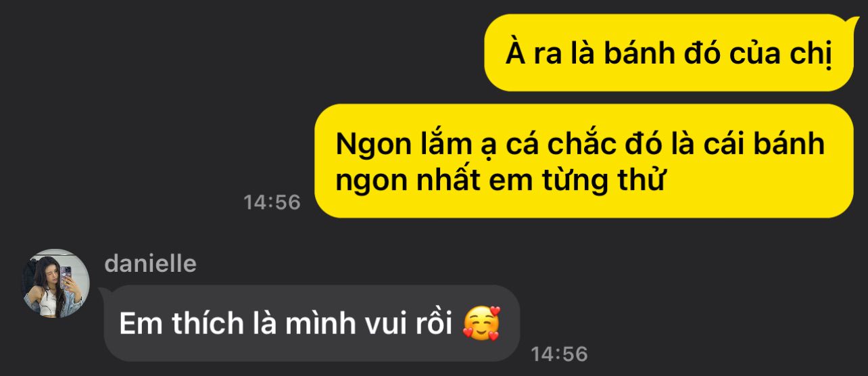Click the tail of danielle's gray bubble
The width and height of the screenshot is (868, 376).
pyautogui.click(x=105, y=293)
